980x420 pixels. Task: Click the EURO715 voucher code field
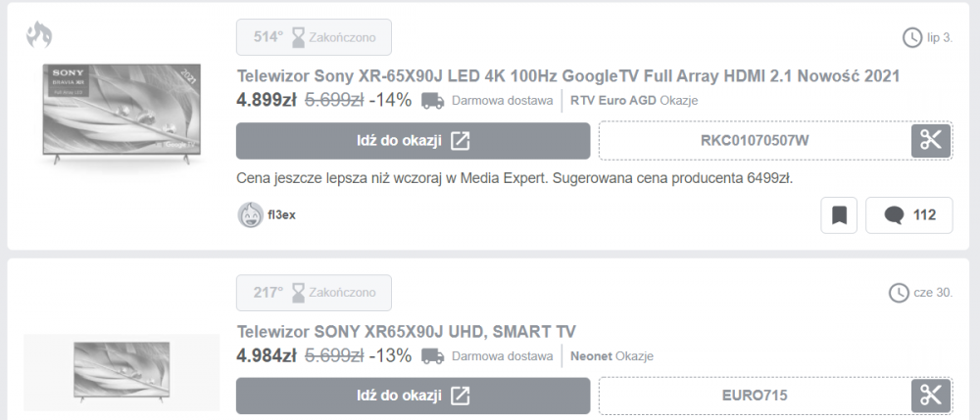tap(755, 396)
